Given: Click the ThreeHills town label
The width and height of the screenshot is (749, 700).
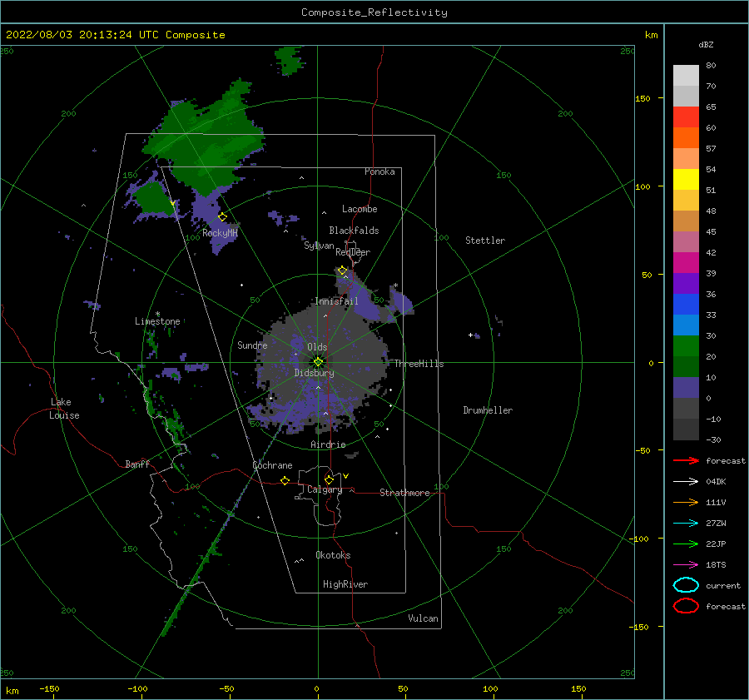Looking at the screenshot, I should [x=419, y=364].
